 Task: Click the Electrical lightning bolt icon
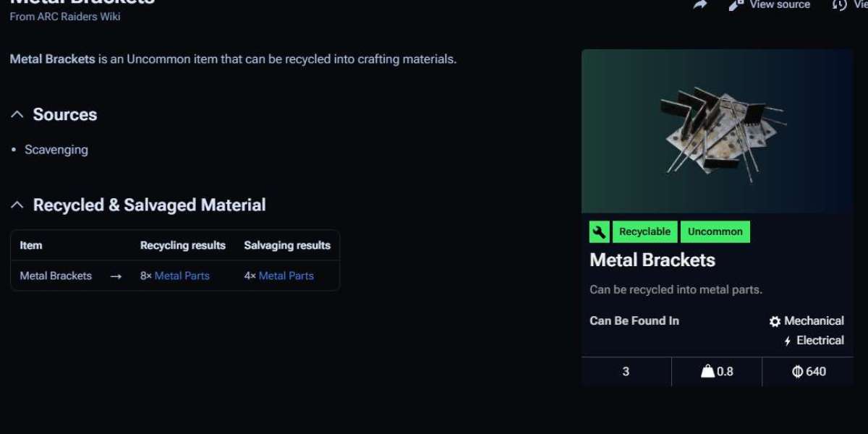coord(788,341)
